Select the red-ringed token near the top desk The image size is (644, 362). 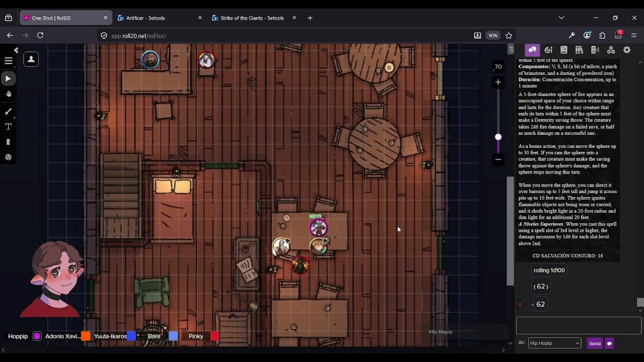(206, 60)
